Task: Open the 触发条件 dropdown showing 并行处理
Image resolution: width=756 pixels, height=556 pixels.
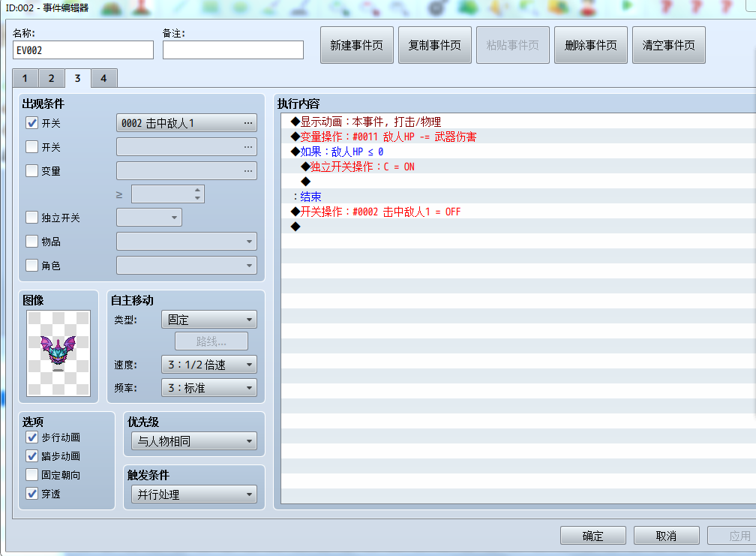Action: click(x=193, y=494)
